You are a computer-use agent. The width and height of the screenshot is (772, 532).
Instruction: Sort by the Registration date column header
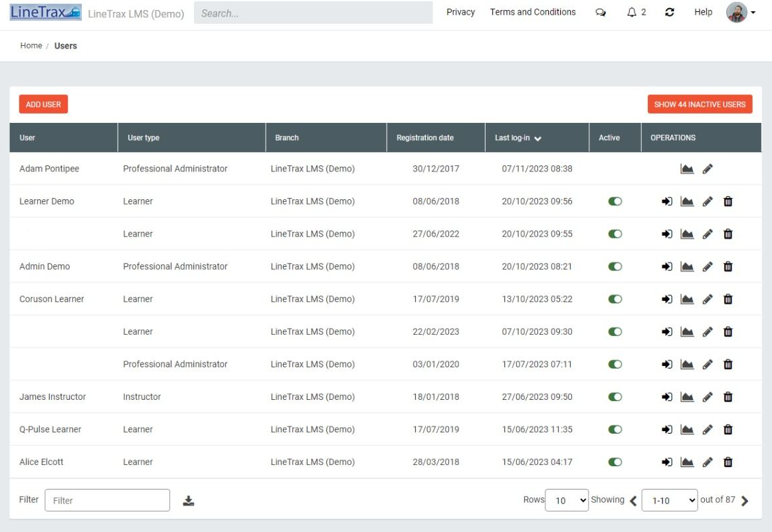pos(425,137)
